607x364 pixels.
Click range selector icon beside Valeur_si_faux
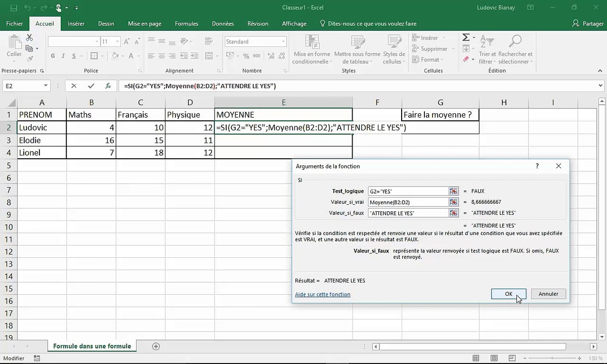coord(453,213)
